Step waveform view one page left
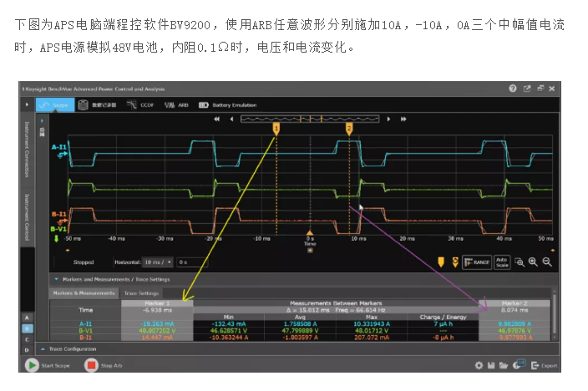 (x=231, y=119)
